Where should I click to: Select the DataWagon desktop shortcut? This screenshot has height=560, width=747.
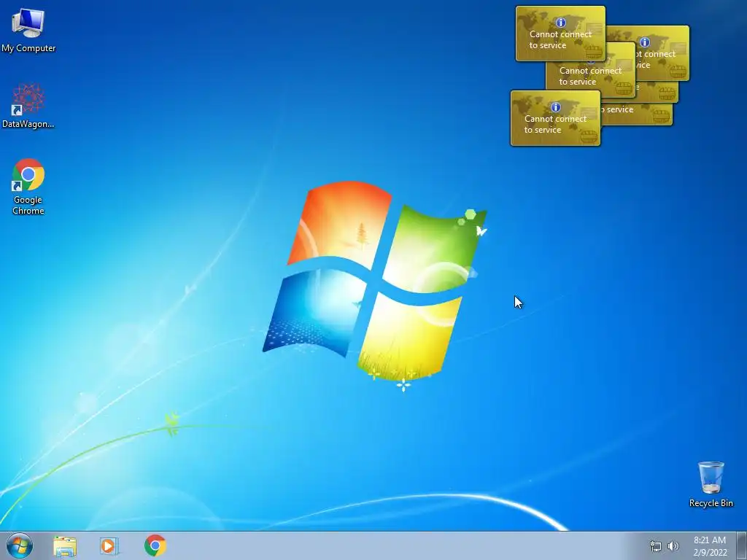click(x=28, y=106)
